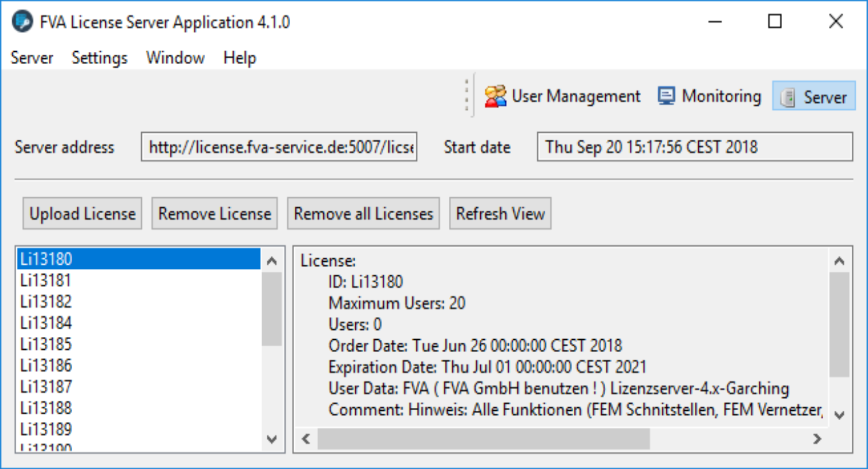Open the User Management view icon
This screenshot has width=868, height=469.
pyautogui.click(x=495, y=96)
